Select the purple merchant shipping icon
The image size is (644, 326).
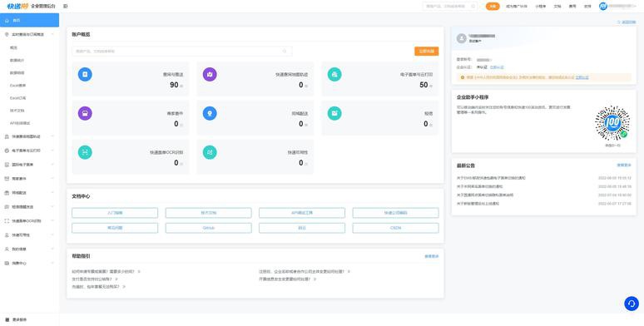pyautogui.click(x=85, y=113)
